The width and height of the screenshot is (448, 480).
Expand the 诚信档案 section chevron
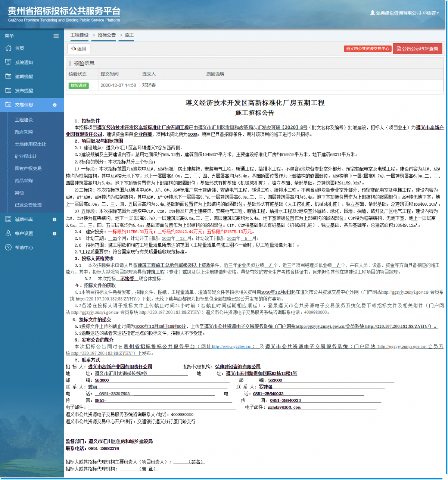tap(55, 219)
